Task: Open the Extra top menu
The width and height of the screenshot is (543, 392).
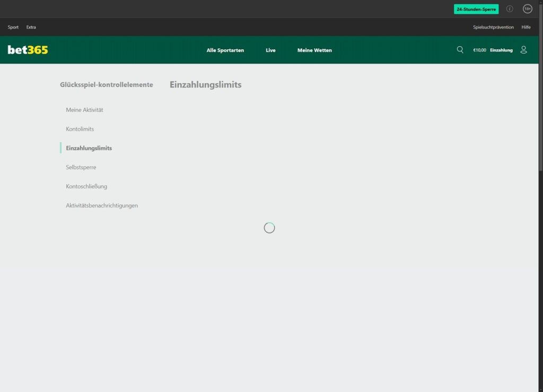Action: click(x=31, y=27)
